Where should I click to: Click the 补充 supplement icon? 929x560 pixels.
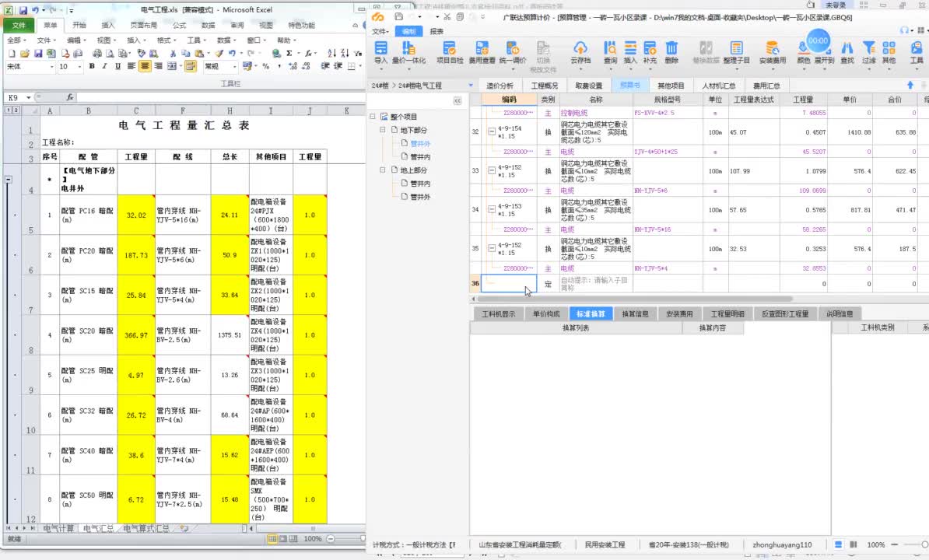[x=650, y=48]
